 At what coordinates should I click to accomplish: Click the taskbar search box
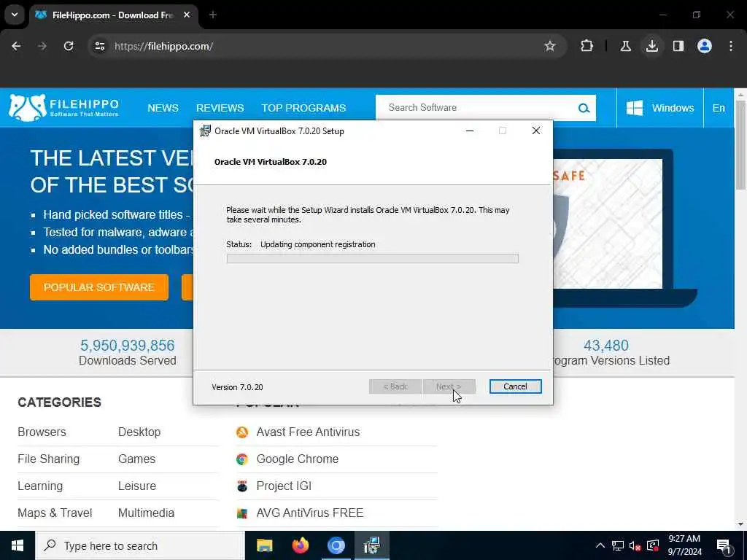(x=140, y=545)
